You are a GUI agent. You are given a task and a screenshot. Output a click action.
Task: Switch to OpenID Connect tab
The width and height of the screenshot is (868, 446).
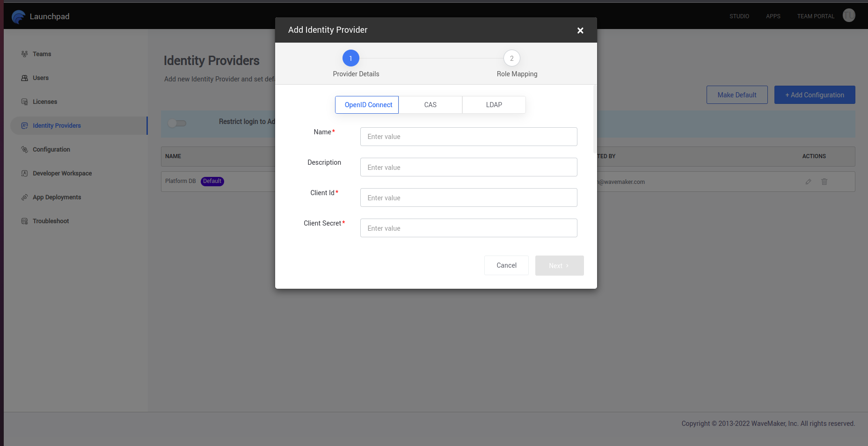point(367,105)
